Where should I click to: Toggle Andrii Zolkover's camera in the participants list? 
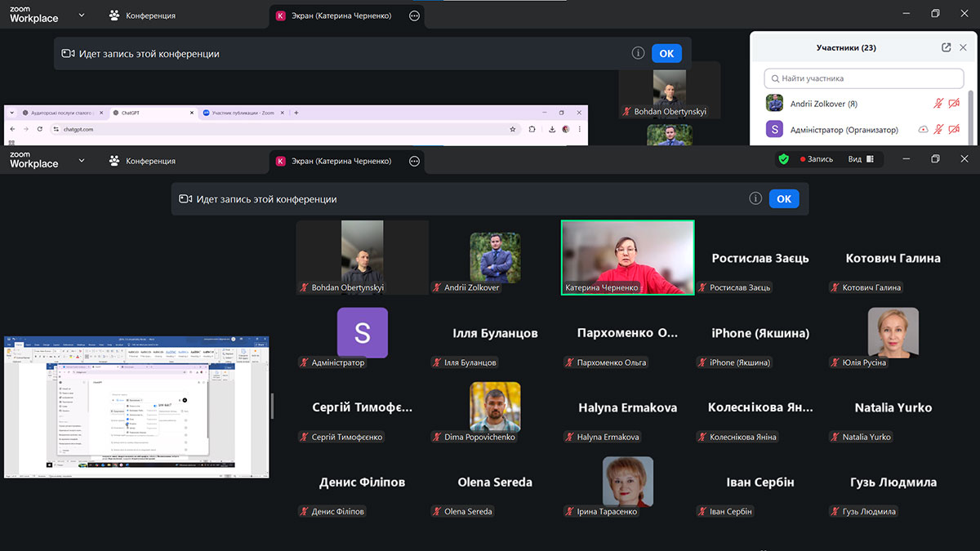point(954,104)
